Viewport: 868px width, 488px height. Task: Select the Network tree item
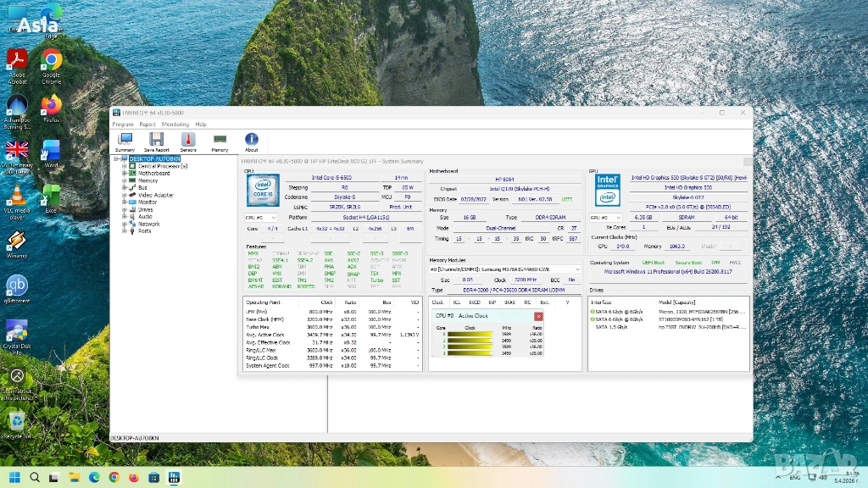click(x=148, y=224)
